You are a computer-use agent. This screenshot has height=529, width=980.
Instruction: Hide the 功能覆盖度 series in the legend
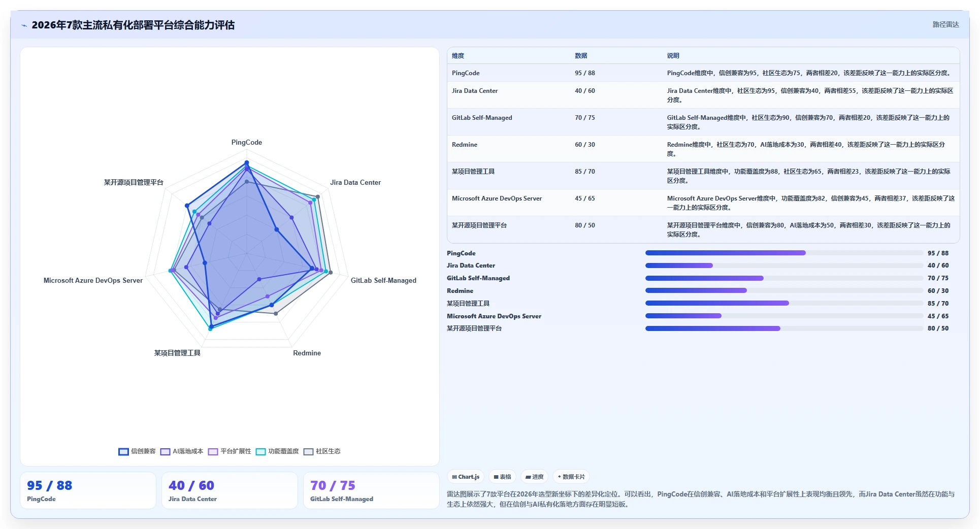click(x=277, y=451)
